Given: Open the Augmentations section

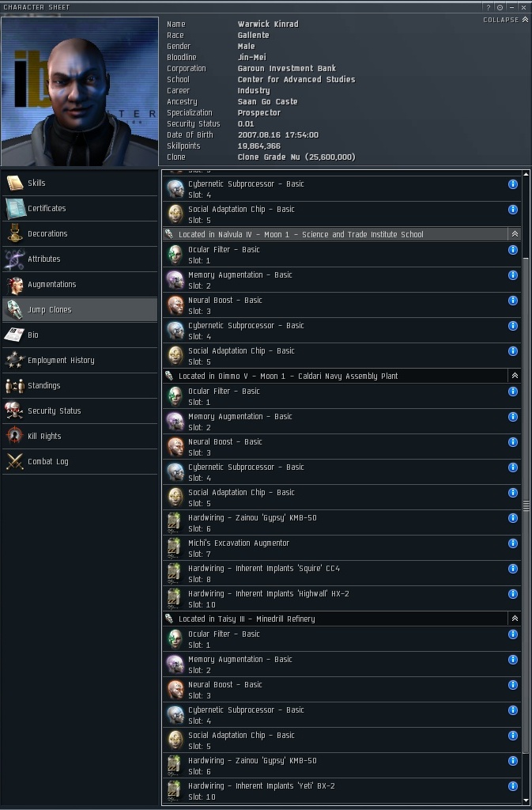Looking at the screenshot, I should point(80,284).
